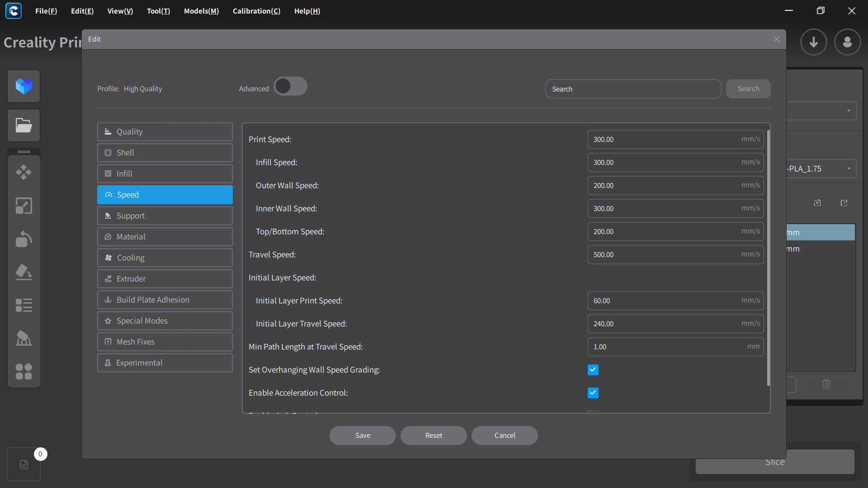Open the Special Modes category
The height and width of the screenshot is (488, 868).
click(x=165, y=321)
